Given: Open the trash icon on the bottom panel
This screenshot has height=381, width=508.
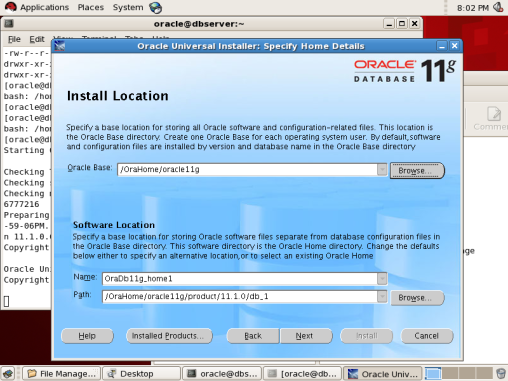Looking at the screenshot, I should tap(501, 374).
